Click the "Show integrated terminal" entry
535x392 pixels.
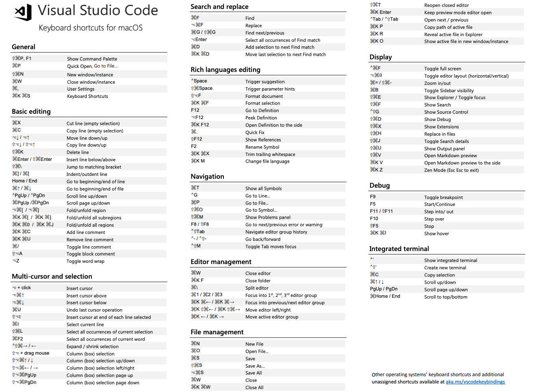[451, 260]
